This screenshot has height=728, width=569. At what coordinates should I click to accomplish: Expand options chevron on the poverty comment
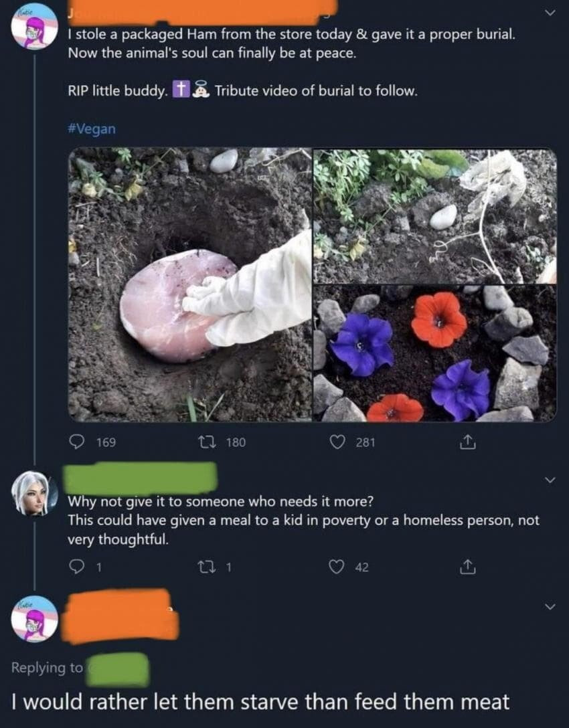click(x=550, y=480)
